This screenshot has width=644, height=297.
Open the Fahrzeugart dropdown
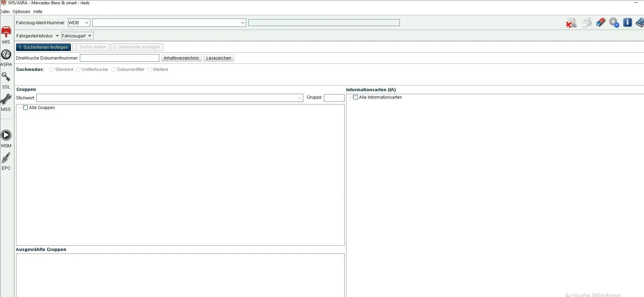click(77, 36)
